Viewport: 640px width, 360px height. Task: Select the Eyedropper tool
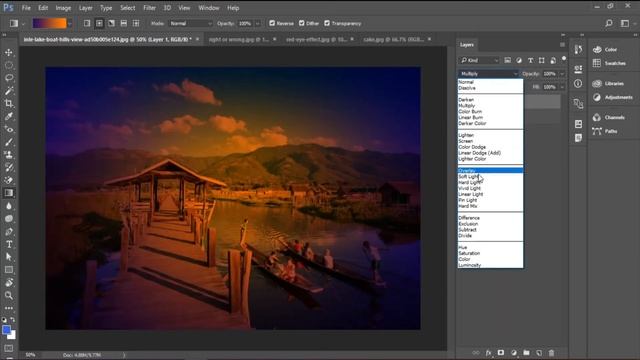(9, 116)
